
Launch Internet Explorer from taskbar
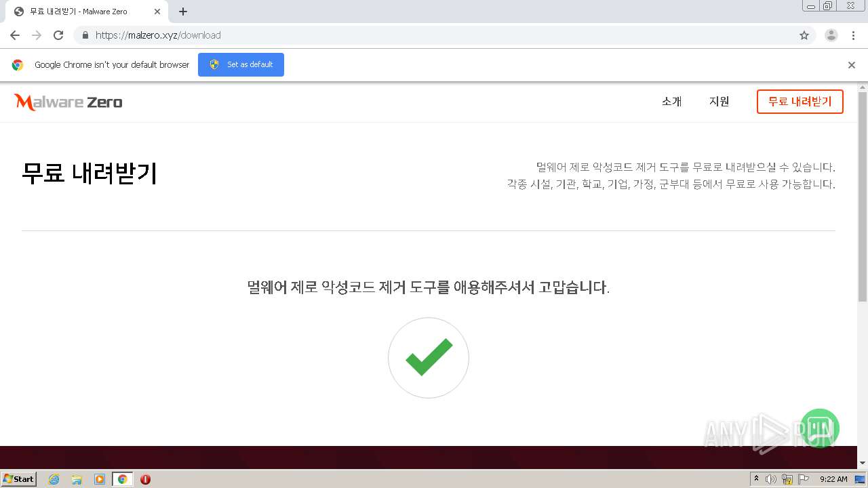(x=54, y=479)
